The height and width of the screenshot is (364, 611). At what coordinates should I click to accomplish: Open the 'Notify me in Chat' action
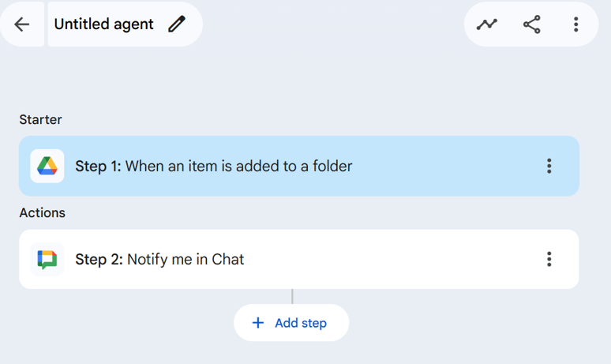pos(186,259)
